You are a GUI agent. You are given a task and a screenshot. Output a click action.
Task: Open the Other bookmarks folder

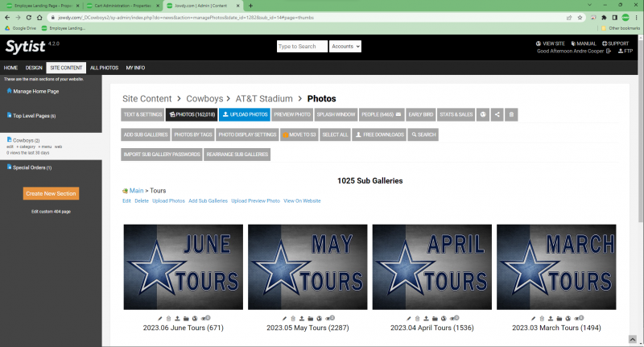coord(621,28)
